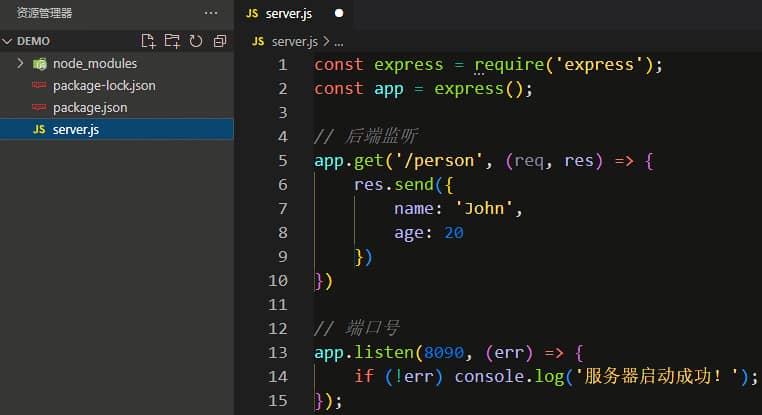Viewport: 762px width, 415px height.
Task: Click the package-lock.json file type icon
Action: (x=39, y=85)
